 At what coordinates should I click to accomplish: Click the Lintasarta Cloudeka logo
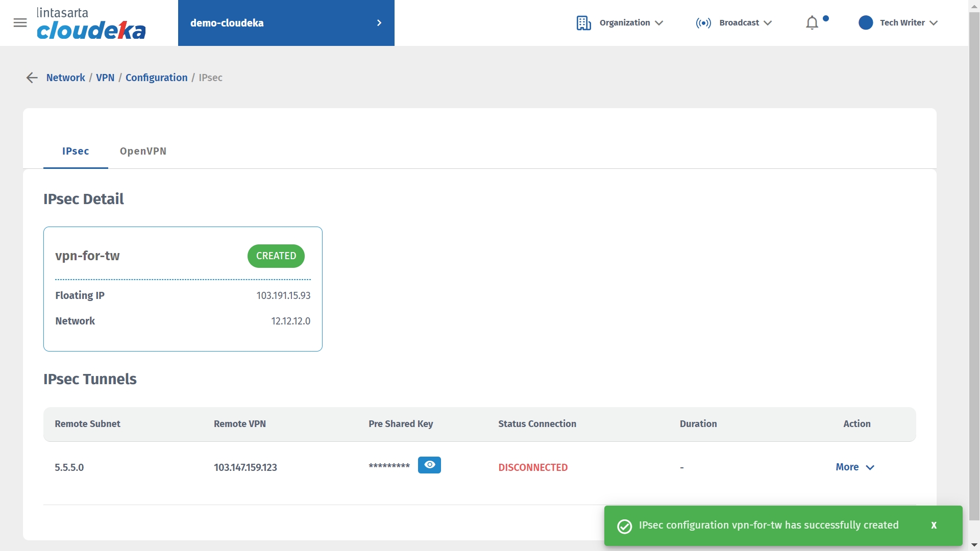tap(91, 23)
